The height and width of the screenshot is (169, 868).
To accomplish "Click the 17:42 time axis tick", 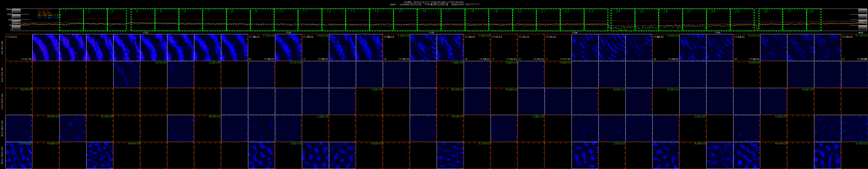I will coord(432,33).
